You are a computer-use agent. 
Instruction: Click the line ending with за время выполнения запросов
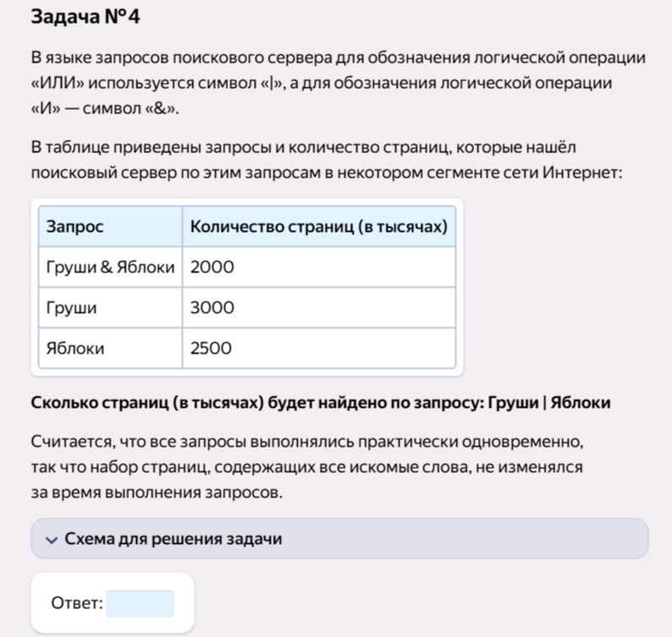157,492
